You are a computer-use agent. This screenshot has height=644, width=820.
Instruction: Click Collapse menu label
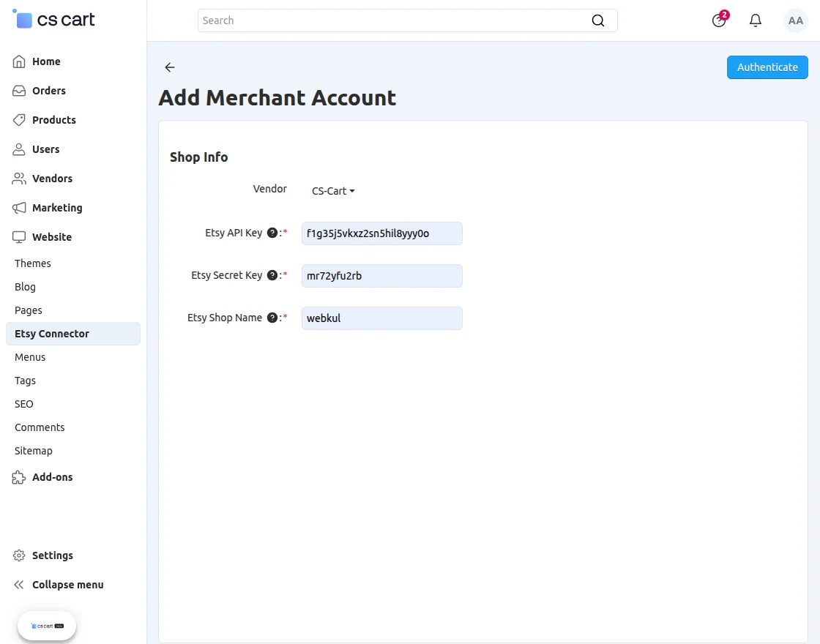(x=67, y=585)
